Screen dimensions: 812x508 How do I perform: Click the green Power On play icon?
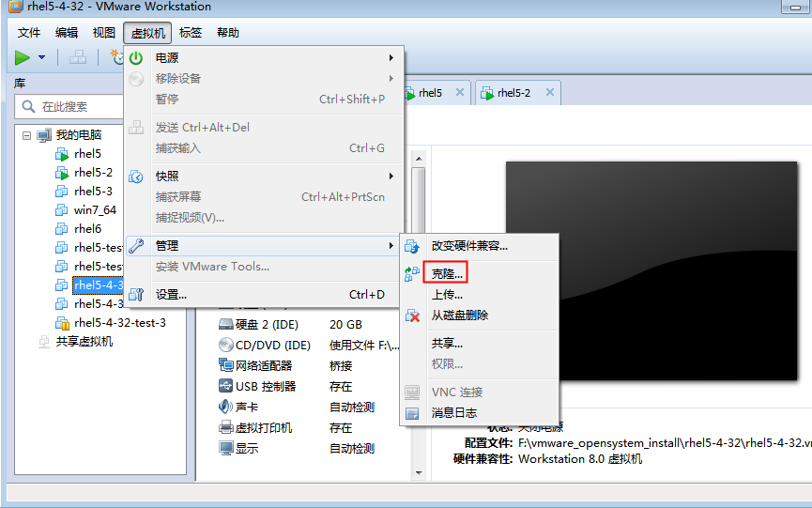(23, 57)
